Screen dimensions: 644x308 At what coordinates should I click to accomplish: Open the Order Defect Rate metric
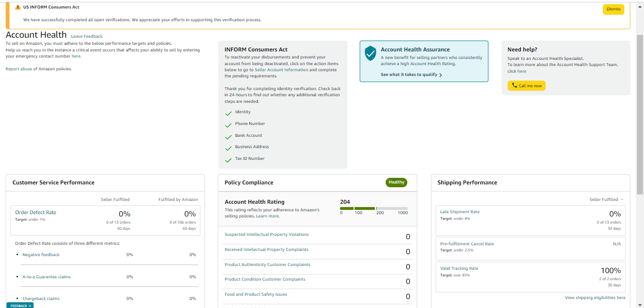tap(36, 212)
